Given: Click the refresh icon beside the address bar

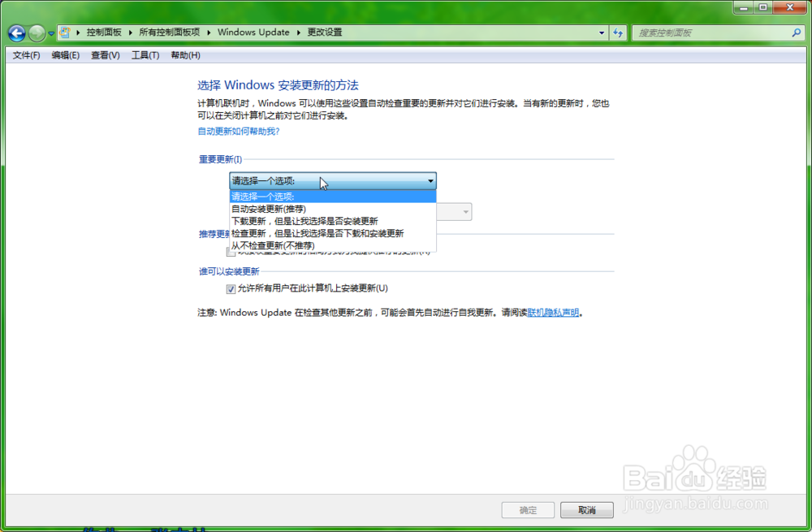Looking at the screenshot, I should pyautogui.click(x=617, y=32).
